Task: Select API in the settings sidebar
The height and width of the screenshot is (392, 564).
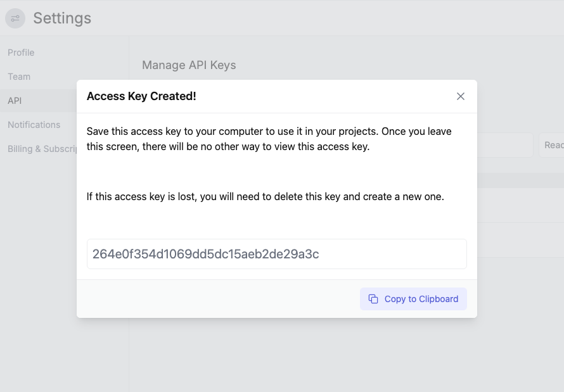Action: (15, 100)
